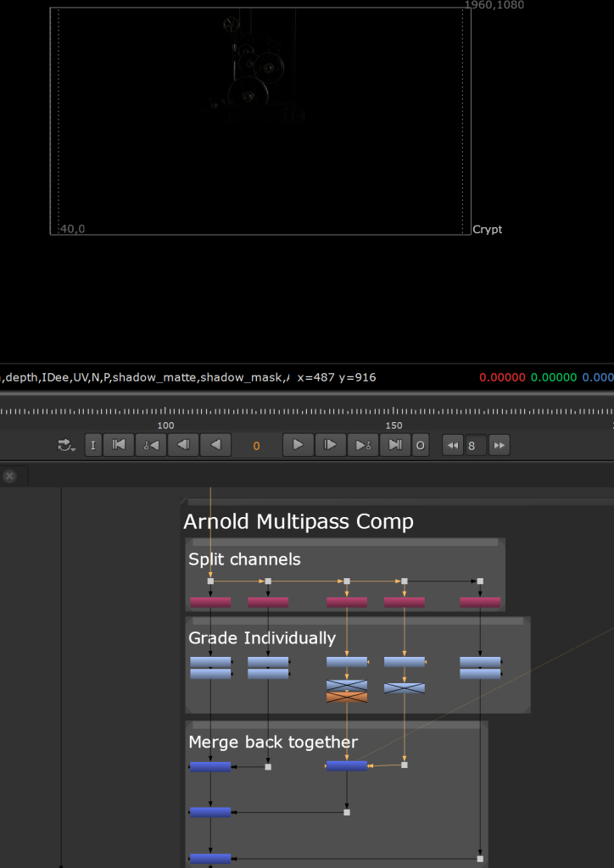Play the timeline backward
This screenshot has height=868, width=614.
[215, 446]
